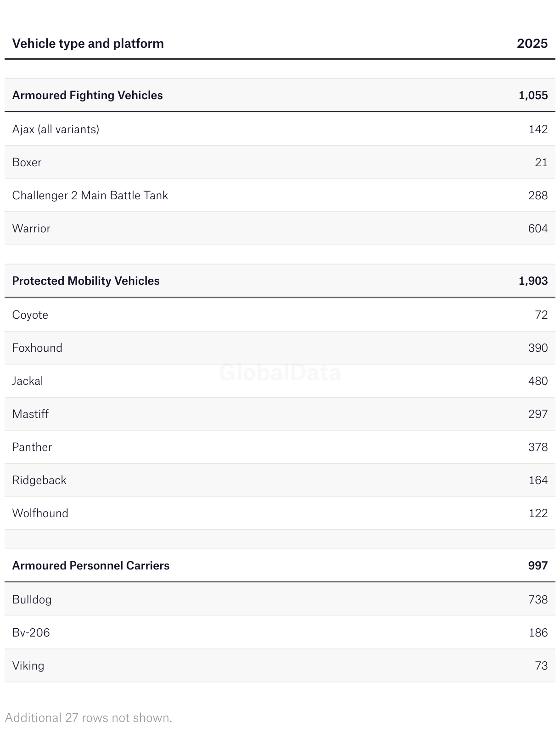Click the Boxer row label

pyautogui.click(x=27, y=162)
